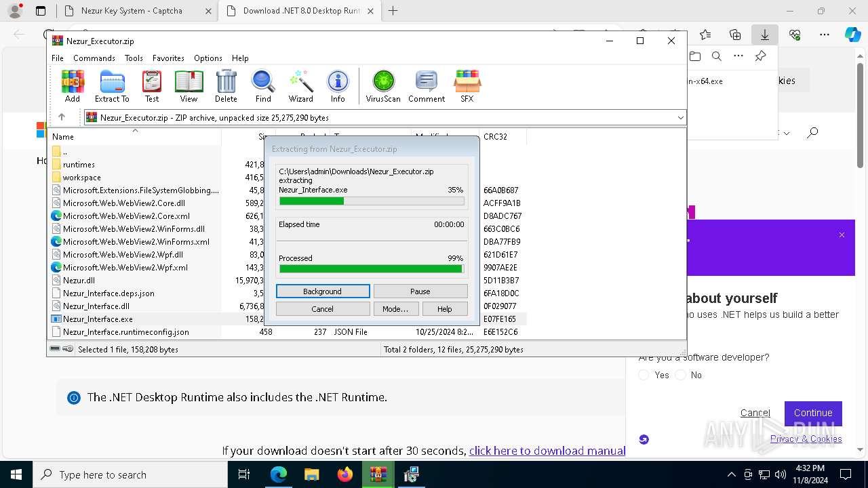This screenshot has width=868, height=488.
Task: Open more options in downloads panel
Action: click(x=738, y=56)
